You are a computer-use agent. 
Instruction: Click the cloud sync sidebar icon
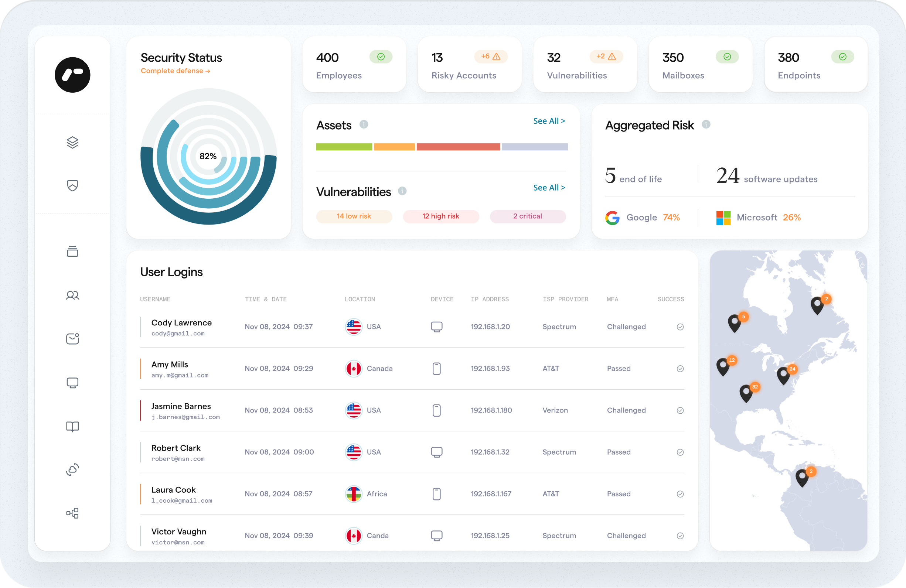(72, 470)
